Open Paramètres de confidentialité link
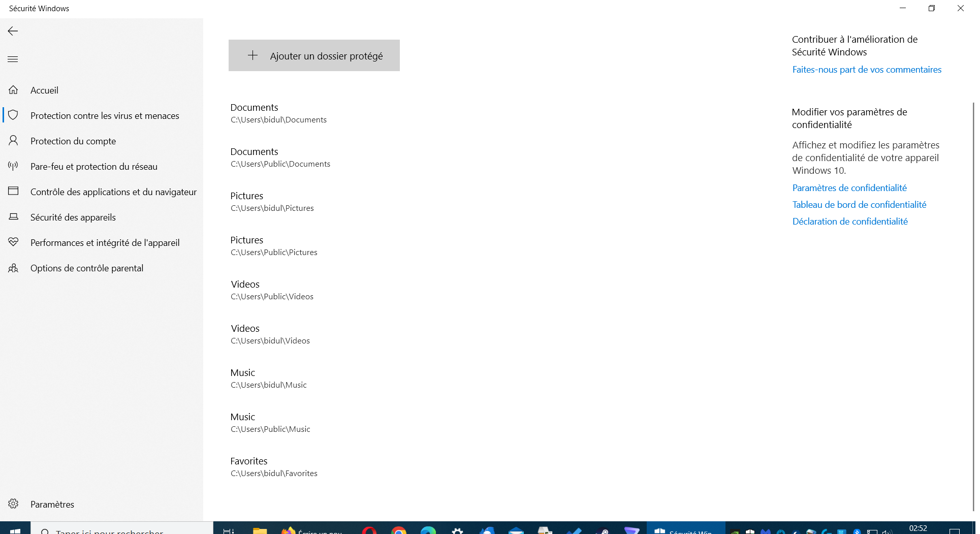980x534 pixels. 849,188
